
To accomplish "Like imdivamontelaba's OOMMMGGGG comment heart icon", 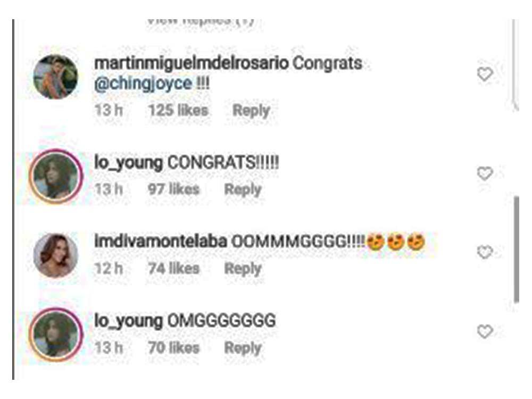I will [485, 252].
